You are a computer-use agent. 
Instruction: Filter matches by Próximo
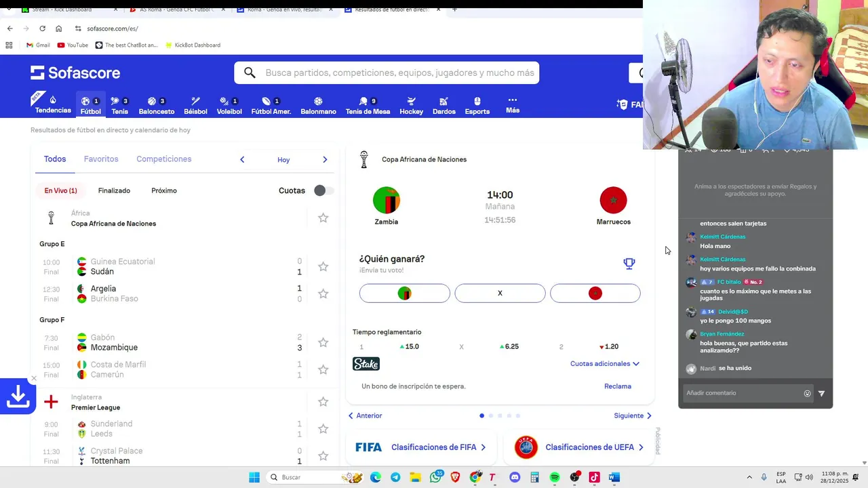164,190
